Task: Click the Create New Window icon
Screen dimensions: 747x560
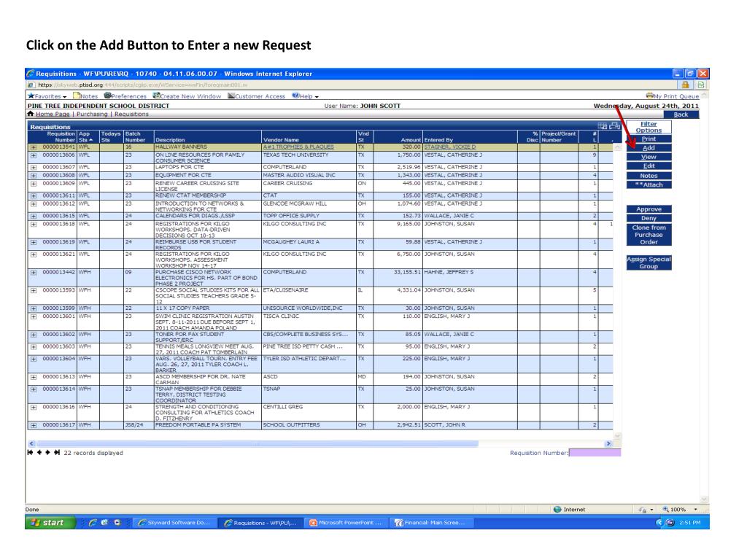Action: tap(158, 96)
